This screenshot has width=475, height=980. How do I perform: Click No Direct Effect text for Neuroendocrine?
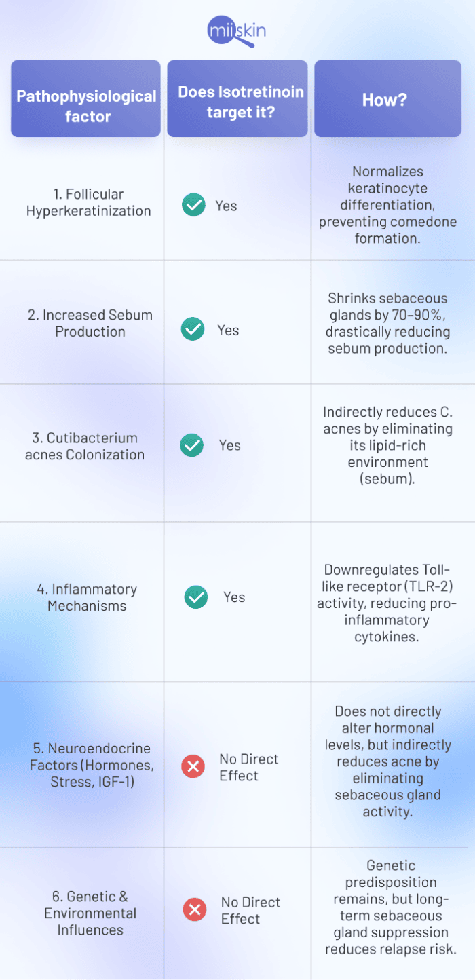(x=248, y=767)
